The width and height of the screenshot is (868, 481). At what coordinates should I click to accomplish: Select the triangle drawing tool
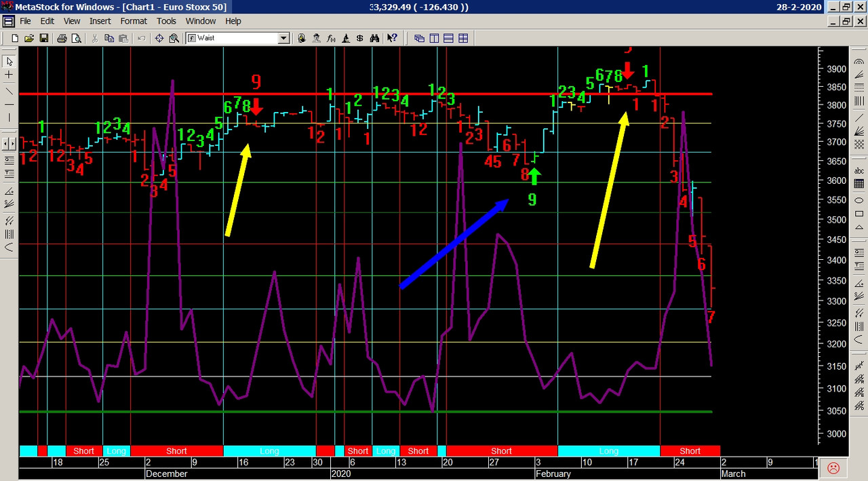point(859,227)
